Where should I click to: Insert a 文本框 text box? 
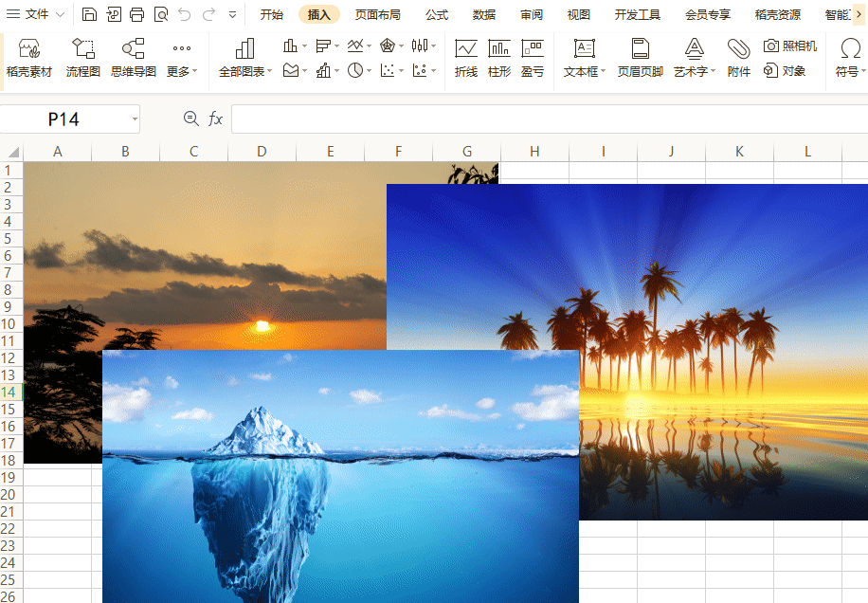[585, 58]
